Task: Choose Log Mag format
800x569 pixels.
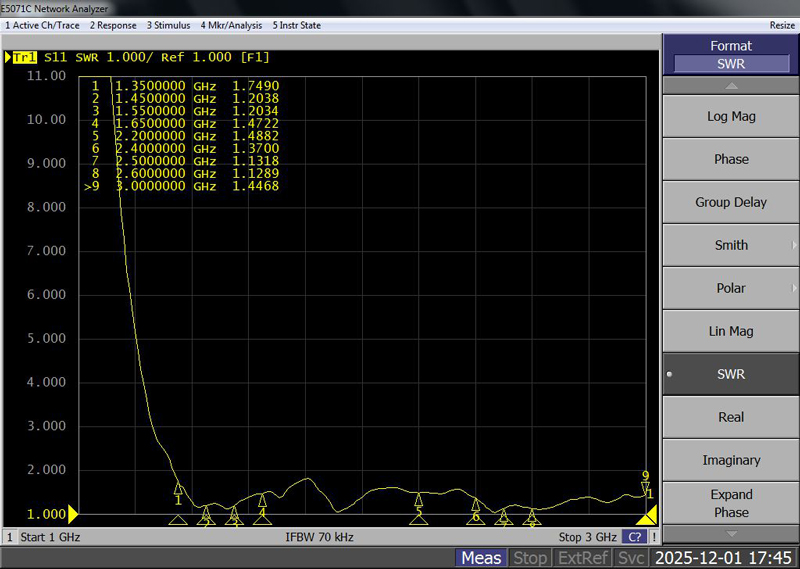Action: [730, 116]
